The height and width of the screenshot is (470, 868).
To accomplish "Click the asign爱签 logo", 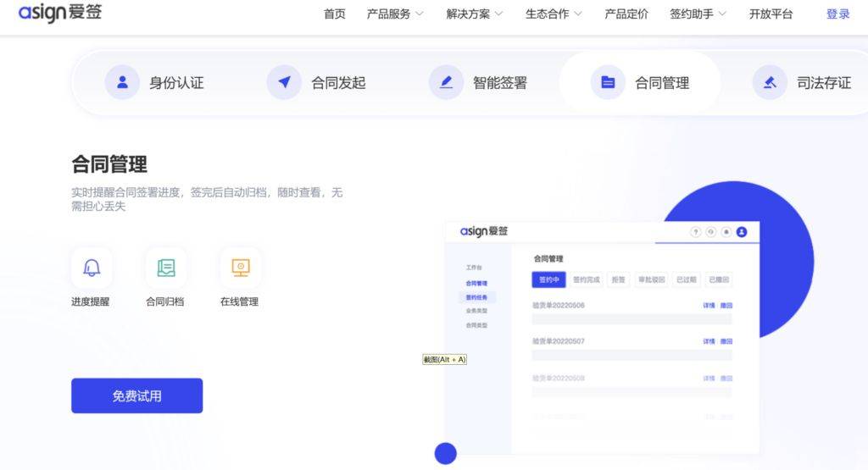I will point(60,14).
